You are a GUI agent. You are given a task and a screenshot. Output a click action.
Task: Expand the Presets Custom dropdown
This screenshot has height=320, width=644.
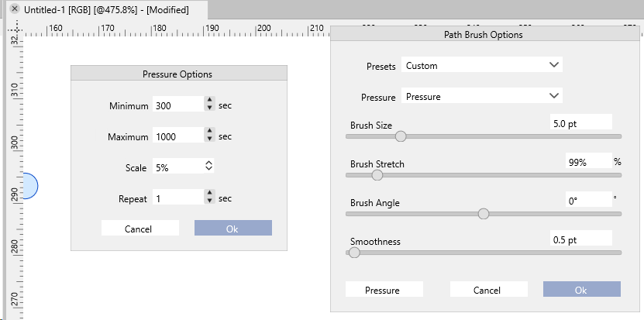553,65
